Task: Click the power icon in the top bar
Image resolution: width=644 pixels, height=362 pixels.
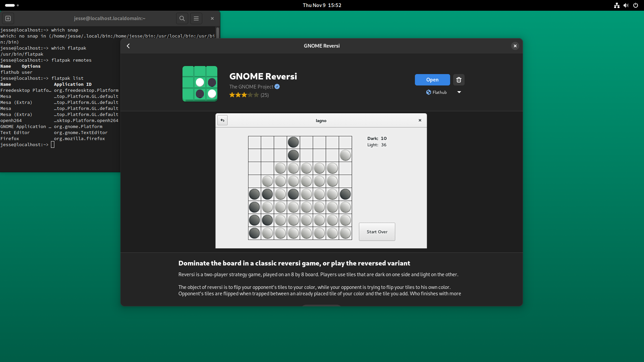Action: [x=636, y=5]
